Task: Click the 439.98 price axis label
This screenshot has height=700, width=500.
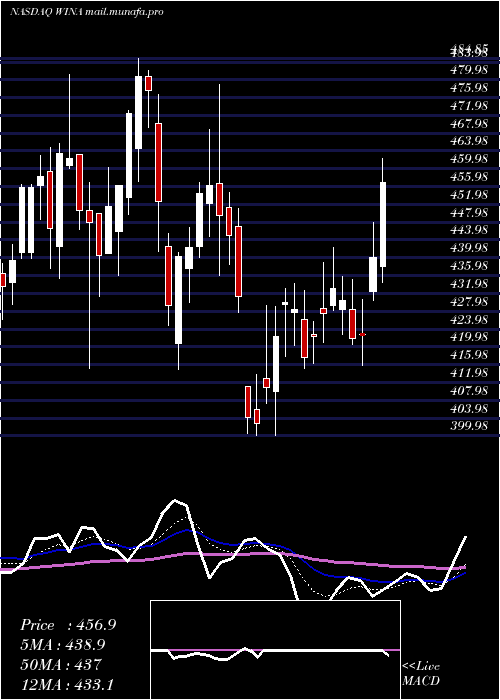Action: pyautogui.click(x=468, y=248)
